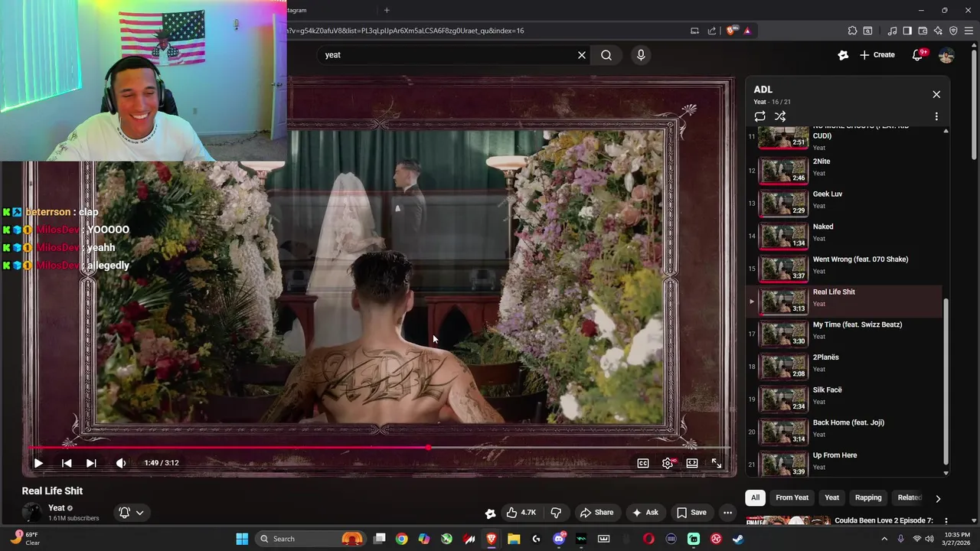This screenshot has height=551, width=980.
Task: Play 'Back Home (feat. Joji)'
Action: click(844, 432)
